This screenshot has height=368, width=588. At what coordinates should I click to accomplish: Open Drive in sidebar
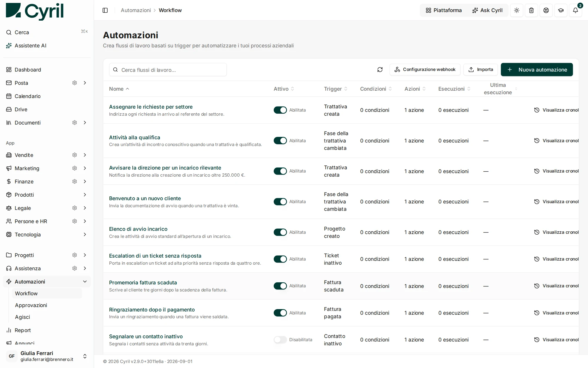47,109
